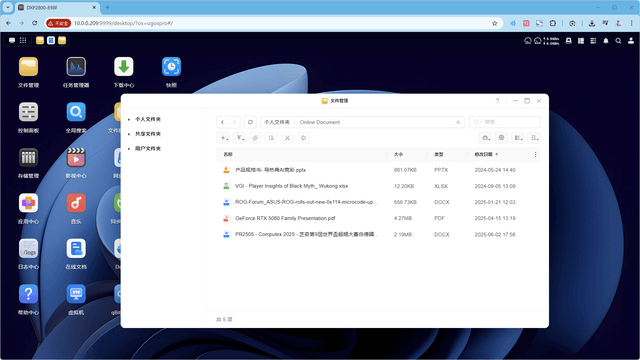This screenshot has height=360, width=640.
Task: Open the remote mount dropdown in the file toolbar
Action: [x=485, y=138]
